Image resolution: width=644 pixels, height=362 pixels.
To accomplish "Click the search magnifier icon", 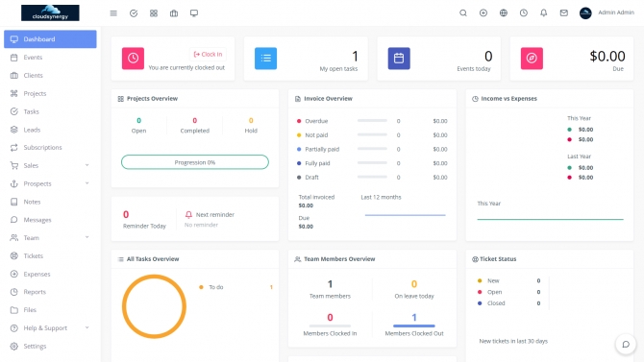I will click(x=463, y=13).
